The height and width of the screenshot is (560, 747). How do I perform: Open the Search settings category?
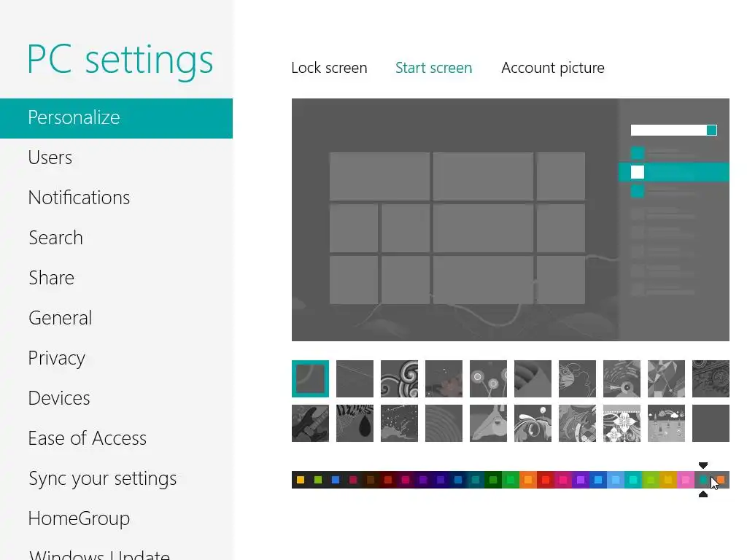(55, 238)
